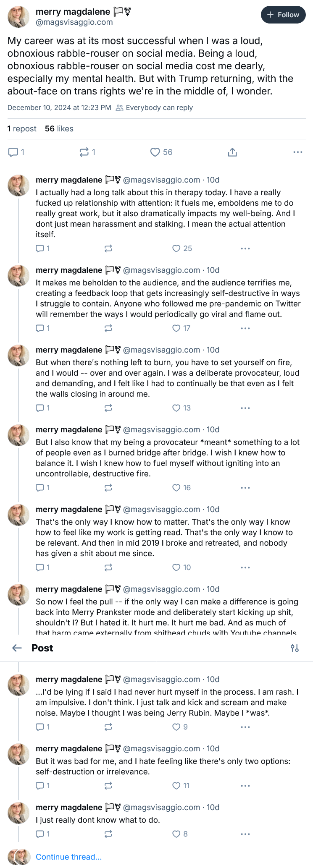This screenshot has width=313, height=868.
Task: Like the therapy reply with 25 likes
Action: [176, 248]
